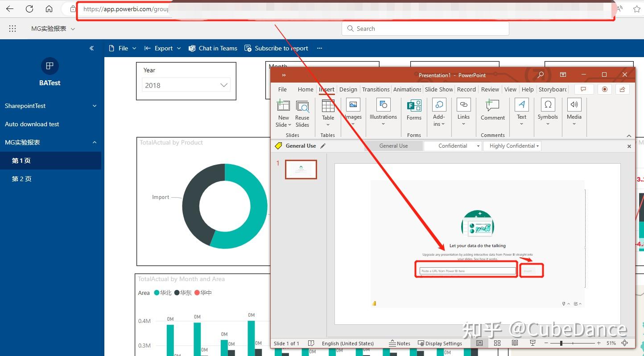Click the Paste a URL from Power BI field

pyautogui.click(x=466, y=270)
